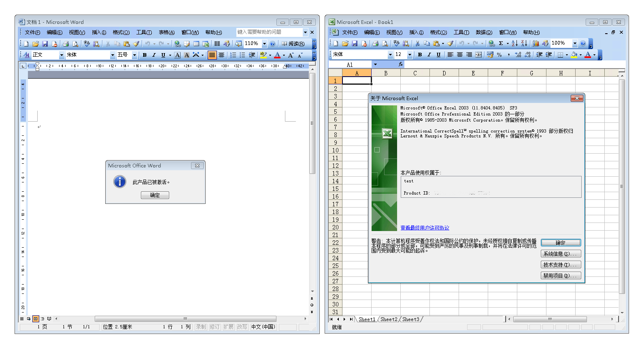Open the 查看最终用户许可协议 link

[425, 228]
